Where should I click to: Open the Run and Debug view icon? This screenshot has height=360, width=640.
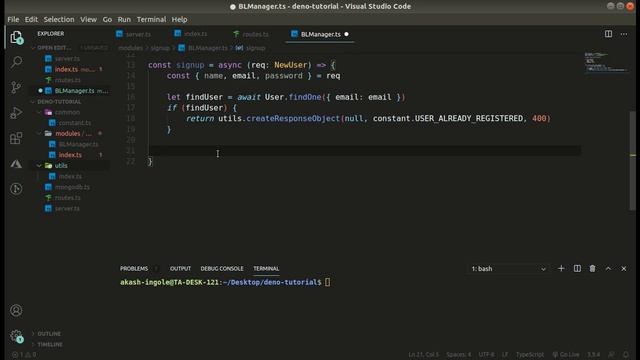pyautogui.click(x=16, y=113)
